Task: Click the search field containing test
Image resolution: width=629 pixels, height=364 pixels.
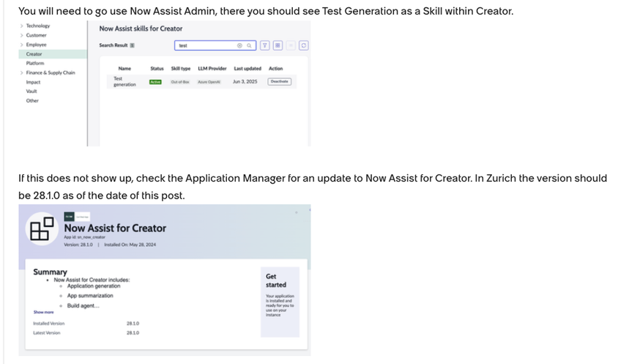Action: (x=215, y=45)
